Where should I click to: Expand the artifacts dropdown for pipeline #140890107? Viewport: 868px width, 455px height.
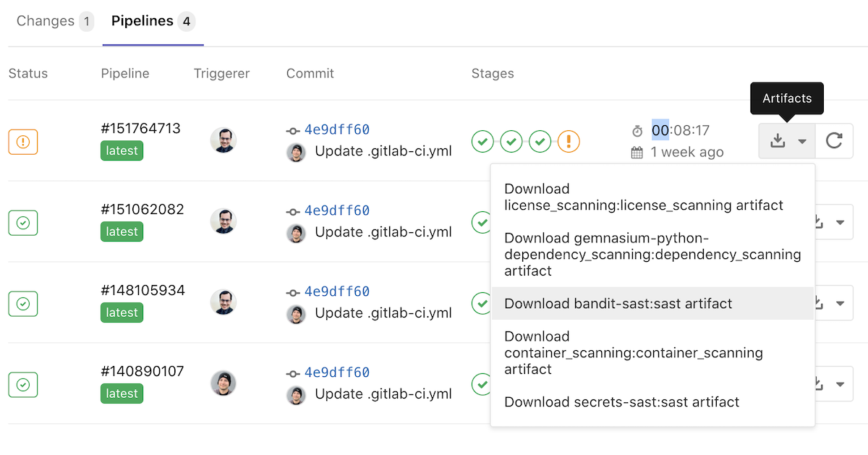pyautogui.click(x=841, y=384)
